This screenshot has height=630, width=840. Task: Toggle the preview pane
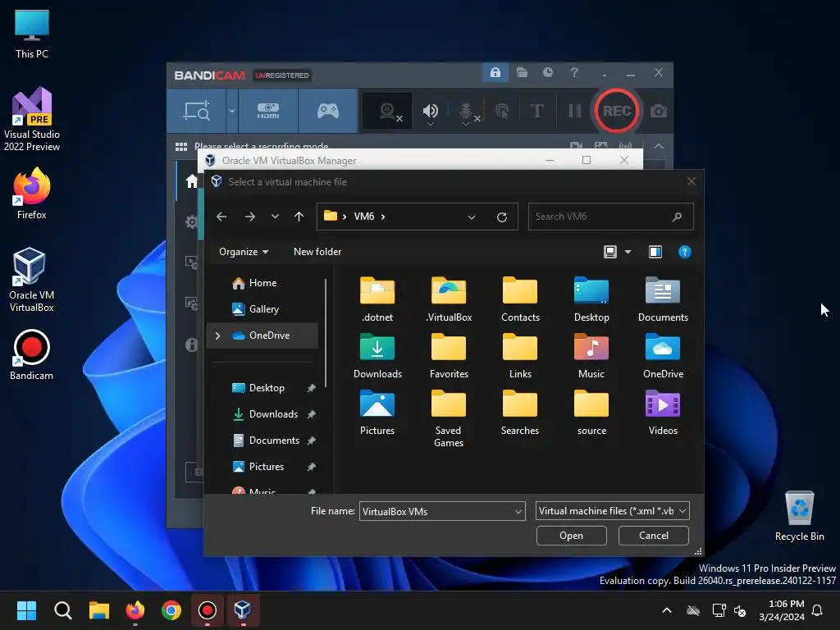point(655,252)
